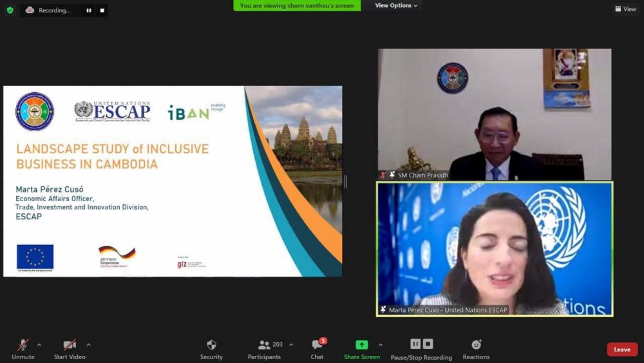Expand video options arrow beside Start Video
Screen dimensions: 644x363
88,344
